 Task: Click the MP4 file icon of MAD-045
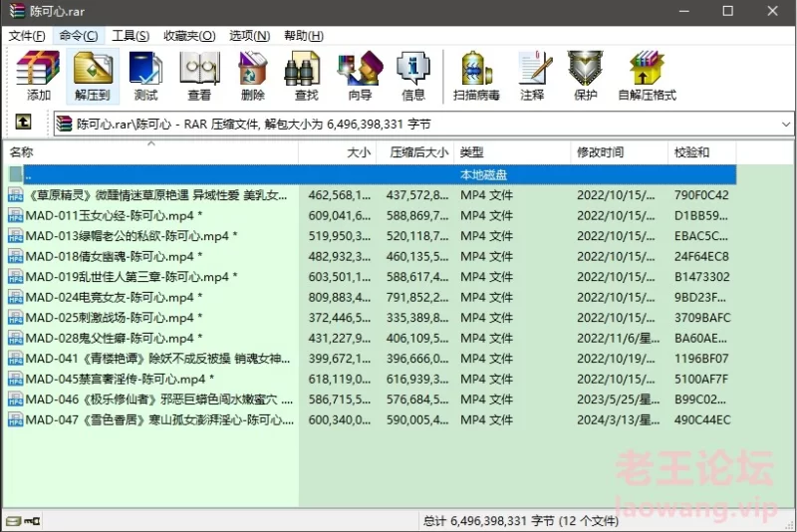coord(15,379)
